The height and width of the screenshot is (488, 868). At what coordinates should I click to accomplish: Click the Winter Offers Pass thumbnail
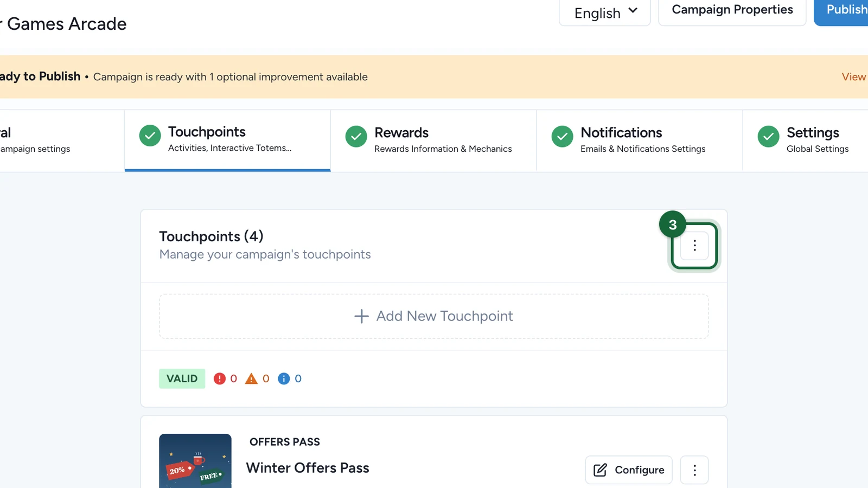coord(195,461)
